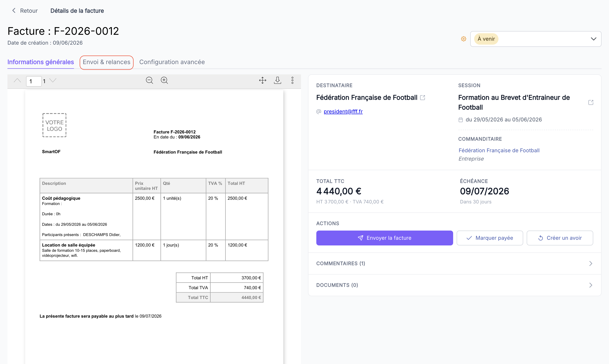The image size is (609, 364).
Task: Expand the Documents (0) section
Action: (455, 285)
